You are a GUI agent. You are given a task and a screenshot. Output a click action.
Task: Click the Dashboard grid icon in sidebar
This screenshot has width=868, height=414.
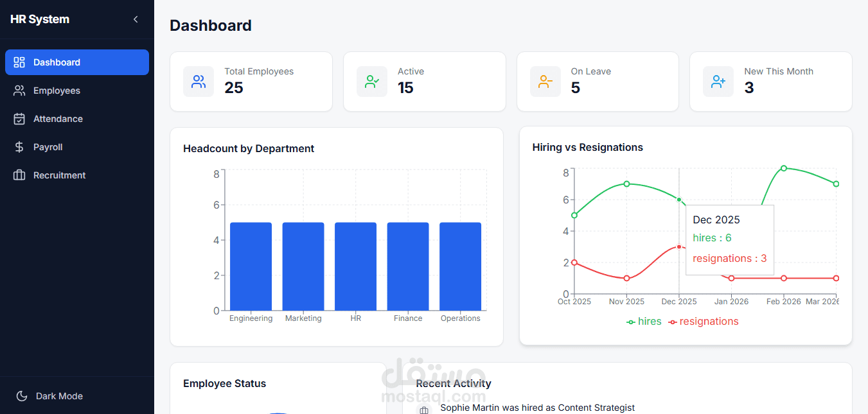(19, 62)
